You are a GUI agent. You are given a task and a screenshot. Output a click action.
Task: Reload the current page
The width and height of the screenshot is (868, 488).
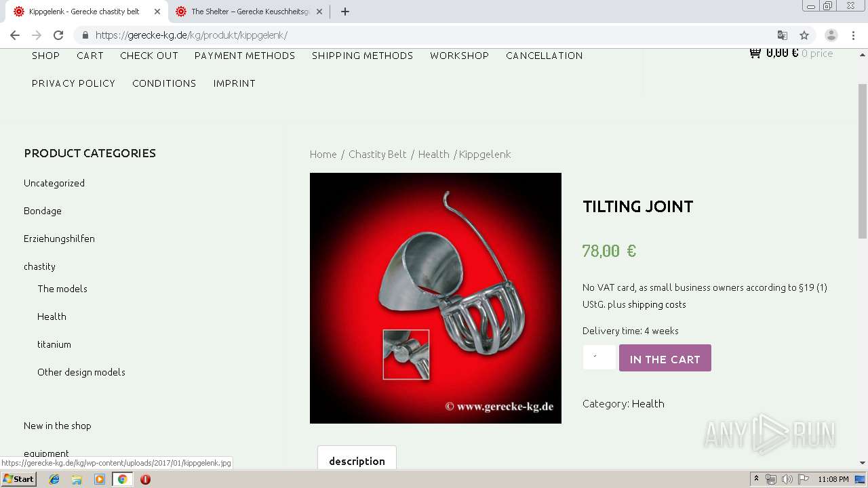pos(58,35)
